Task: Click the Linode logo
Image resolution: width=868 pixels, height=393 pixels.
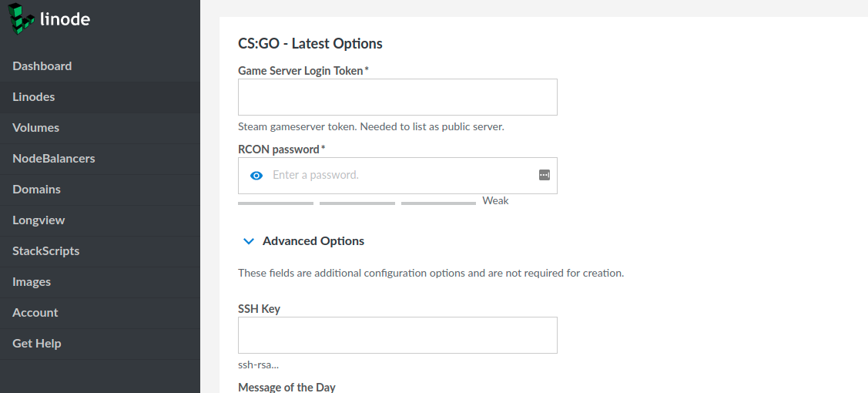Action: coord(49,19)
